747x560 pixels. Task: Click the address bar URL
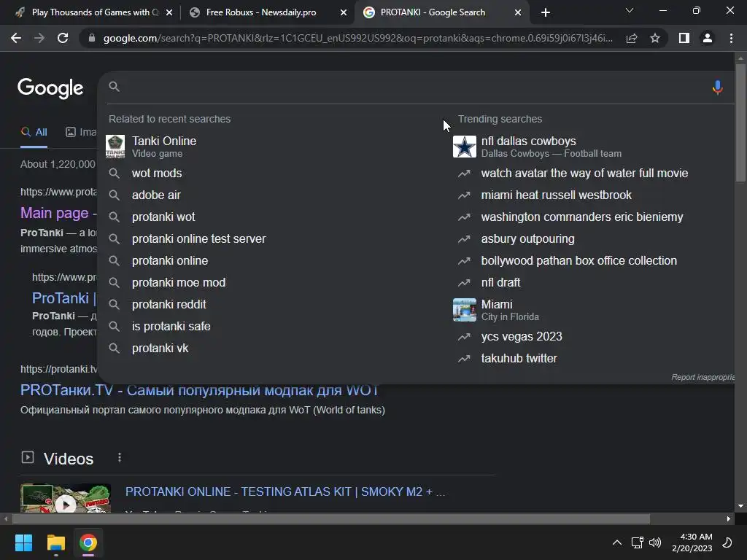pyautogui.click(x=357, y=38)
